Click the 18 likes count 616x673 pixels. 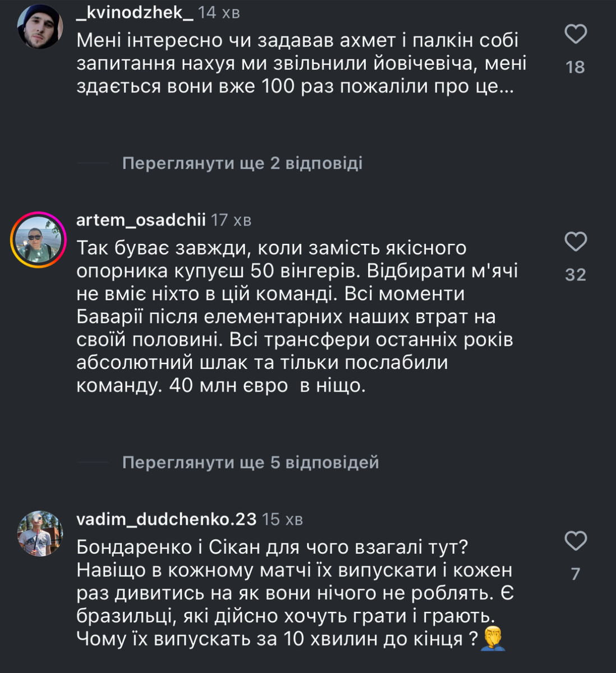(575, 67)
